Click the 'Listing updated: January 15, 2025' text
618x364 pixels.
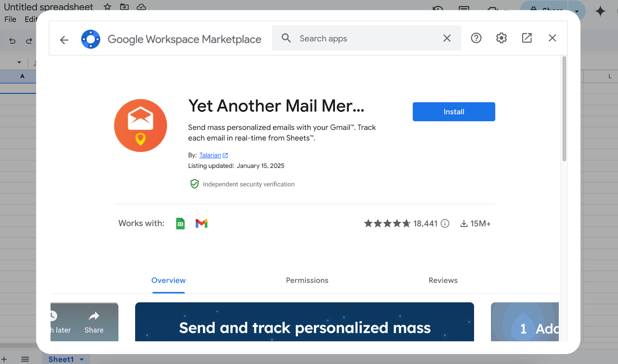tap(236, 166)
